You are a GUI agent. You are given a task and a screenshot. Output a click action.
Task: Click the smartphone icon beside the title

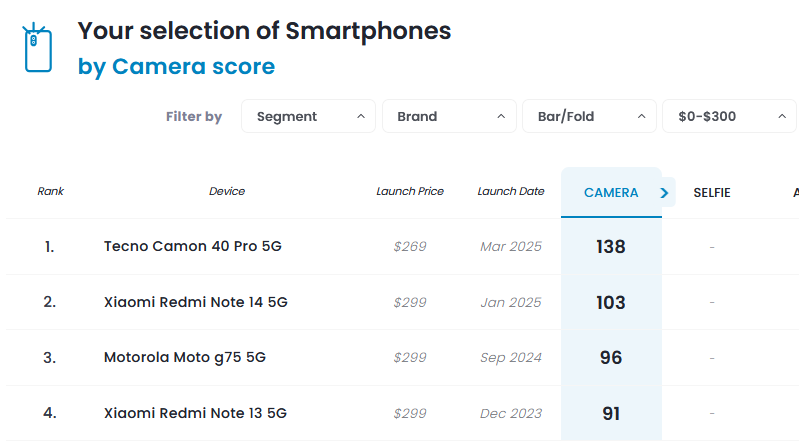(x=39, y=47)
